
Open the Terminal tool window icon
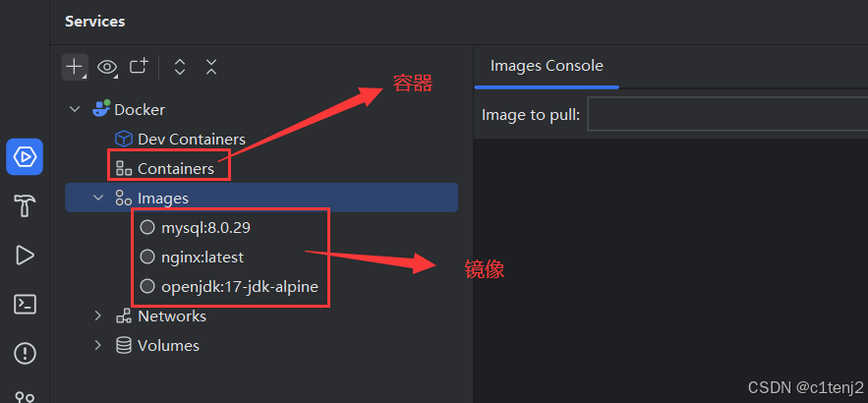(25, 305)
